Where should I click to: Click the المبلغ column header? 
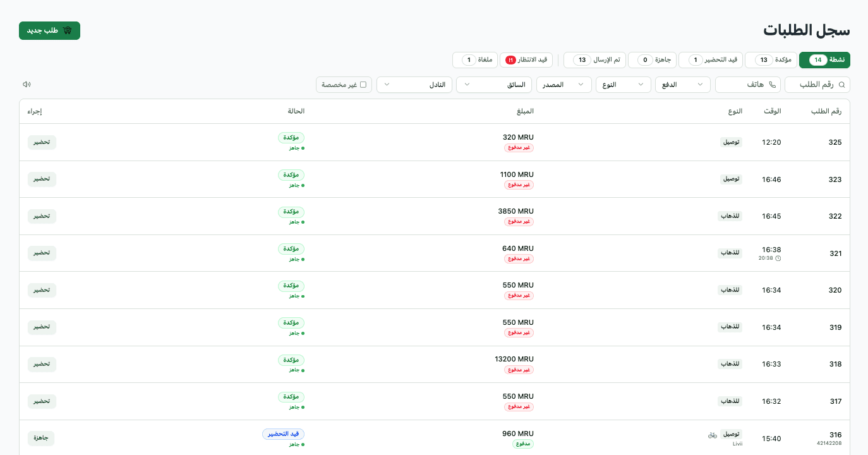[x=526, y=111]
